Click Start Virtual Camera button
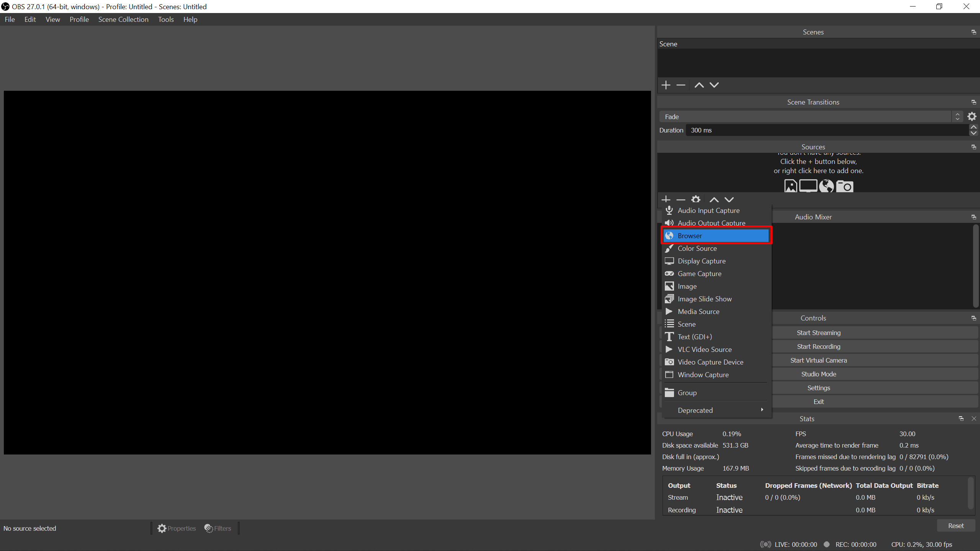980x551 pixels. tap(818, 360)
